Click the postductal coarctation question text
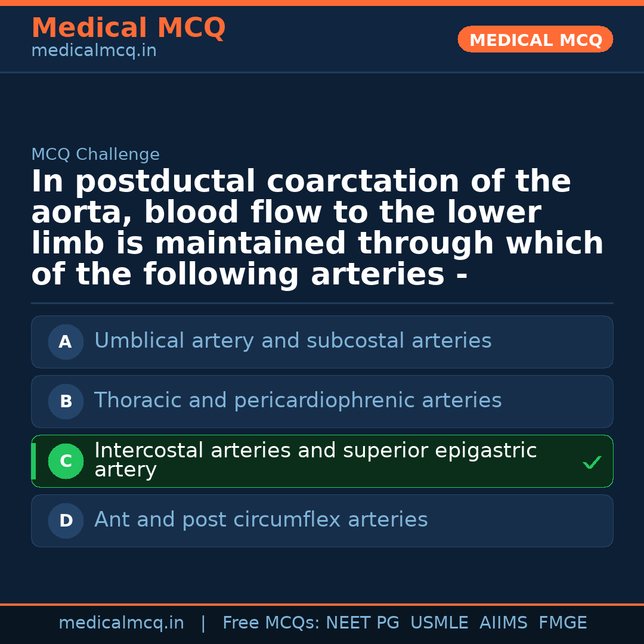The height and width of the screenshot is (644, 644). (x=317, y=228)
